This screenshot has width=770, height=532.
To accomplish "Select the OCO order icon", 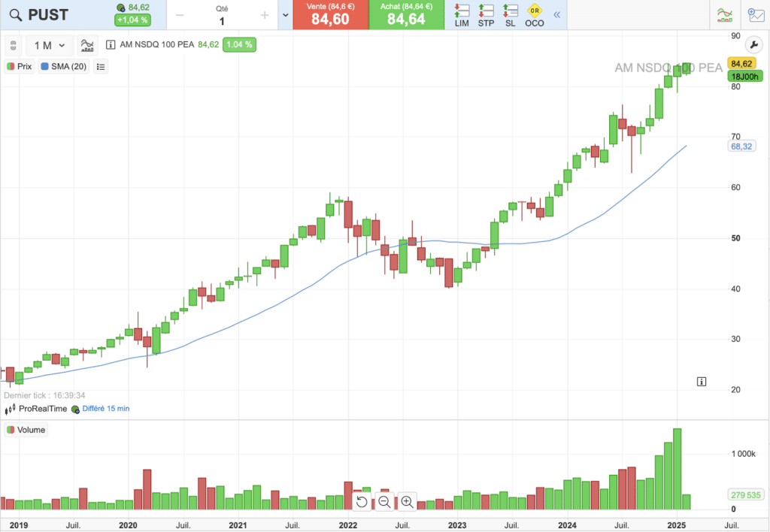I will pos(535,15).
